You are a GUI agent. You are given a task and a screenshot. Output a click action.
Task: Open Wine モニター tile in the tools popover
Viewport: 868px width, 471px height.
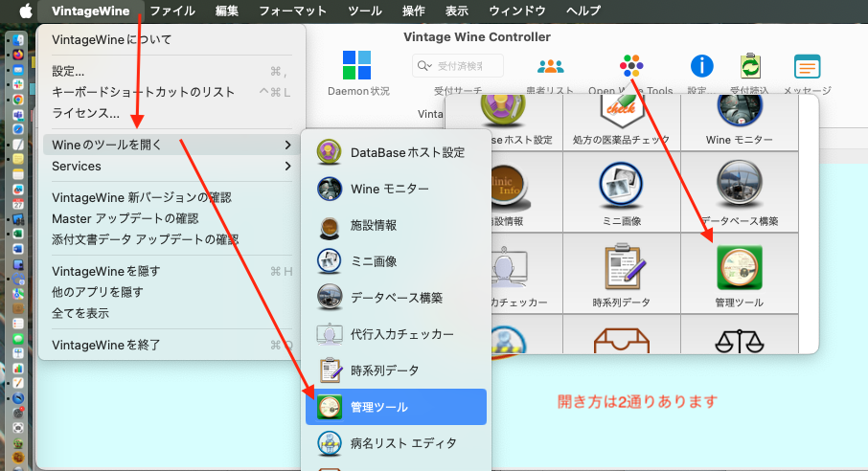coord(740,123)
